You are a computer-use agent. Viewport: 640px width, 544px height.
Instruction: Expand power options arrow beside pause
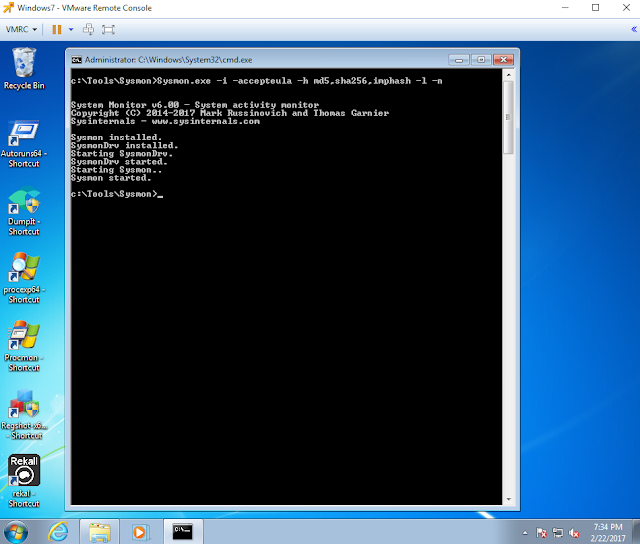point(71,29)
